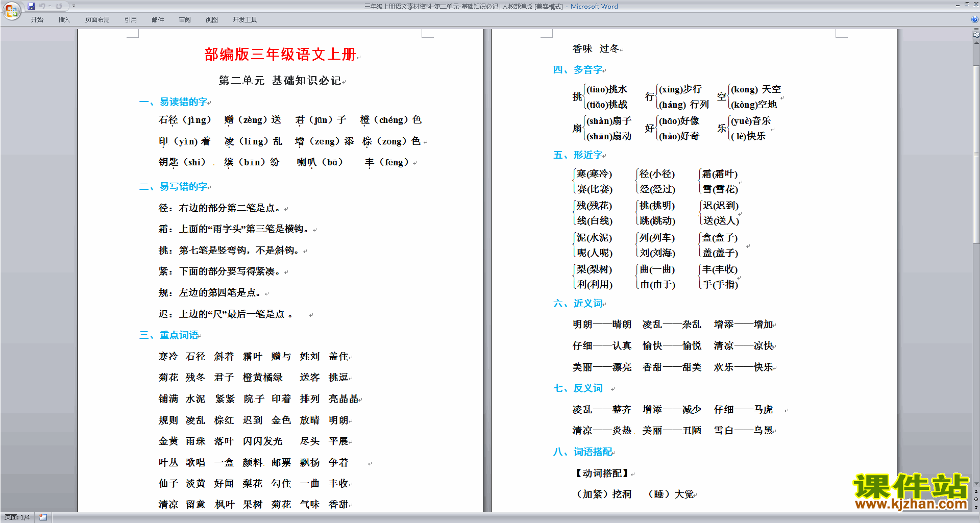Viewport: 980px width, 523px height.
Task: Click the vertical scrollbar up arrow
Action: pos(976,42)
